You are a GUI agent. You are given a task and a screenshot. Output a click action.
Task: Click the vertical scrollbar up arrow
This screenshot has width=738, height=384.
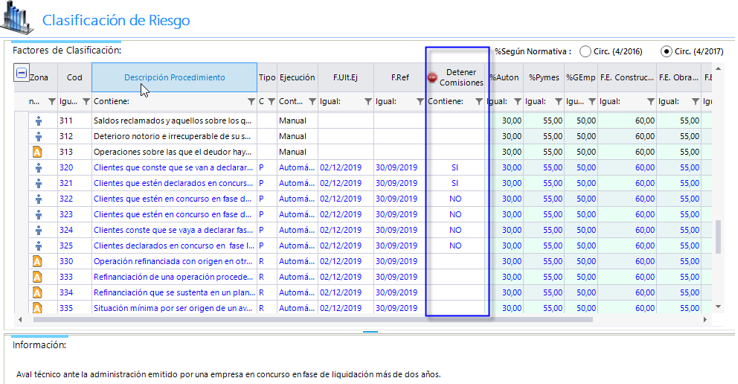718,69
